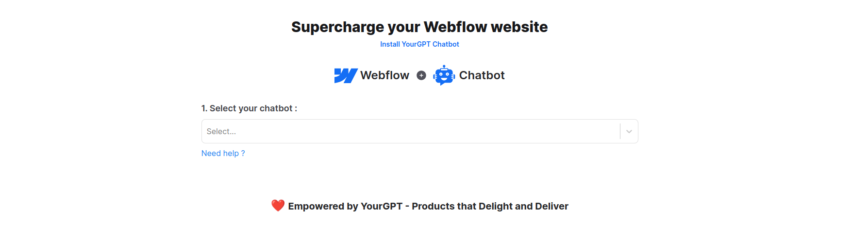Image resolution: width=868 pixels, height=228 pixels.
Task: Click the 'Empowered by YourGPT' footer text
Action: point(345,206)
